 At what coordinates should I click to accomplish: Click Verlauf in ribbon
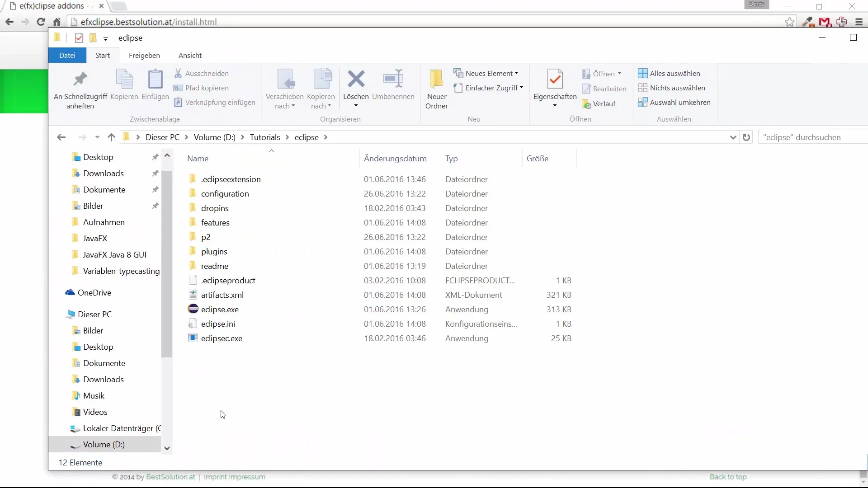click(599, 103)
